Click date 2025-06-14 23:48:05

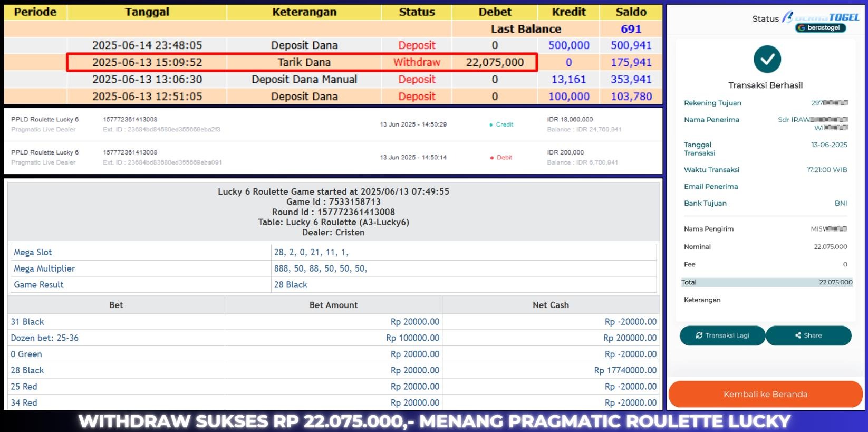pos(147,45)
